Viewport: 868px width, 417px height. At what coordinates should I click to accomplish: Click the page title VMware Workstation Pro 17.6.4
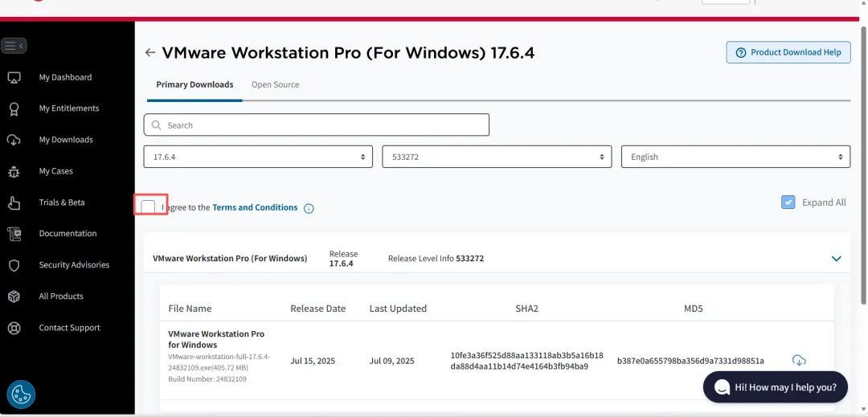(x=348, y=52)
